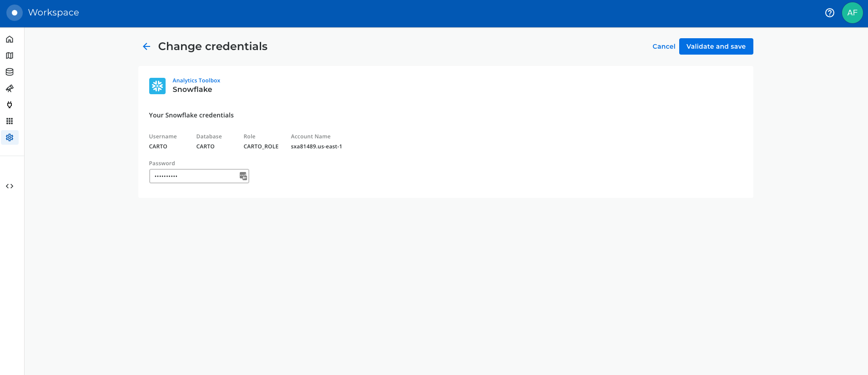
Task: Open Developers section with code brackets icon
Action: (x=10, y=186)
